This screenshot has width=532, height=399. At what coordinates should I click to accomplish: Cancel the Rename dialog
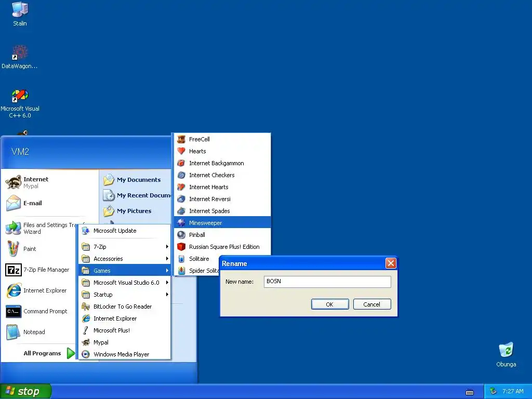(372, 304)
